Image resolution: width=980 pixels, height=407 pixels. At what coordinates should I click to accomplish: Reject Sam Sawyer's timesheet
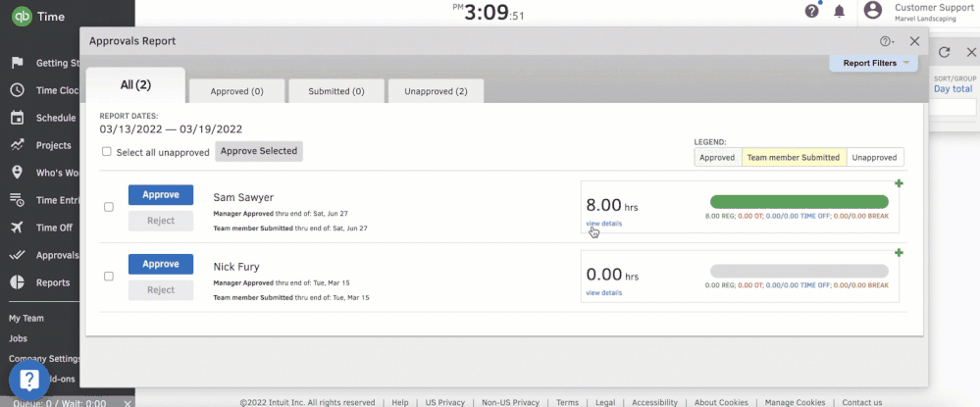click(161, 221)
